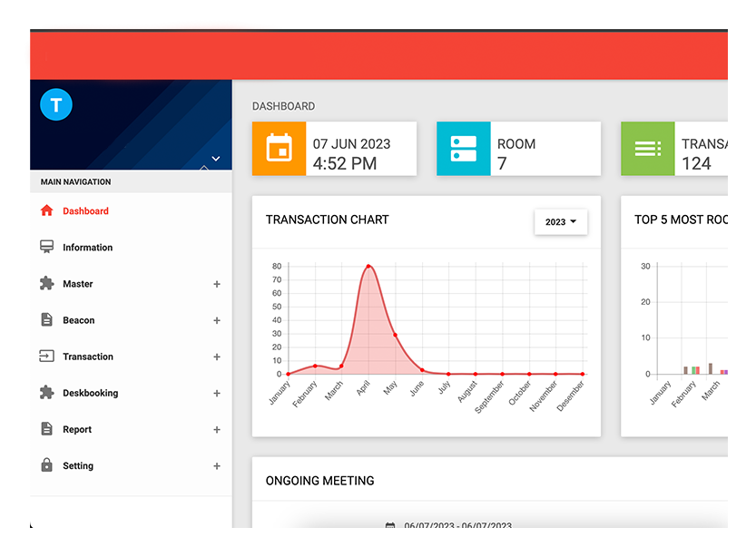Open the Information menu item
Viewport: 756px width, 557px height.
coord(87,248)
